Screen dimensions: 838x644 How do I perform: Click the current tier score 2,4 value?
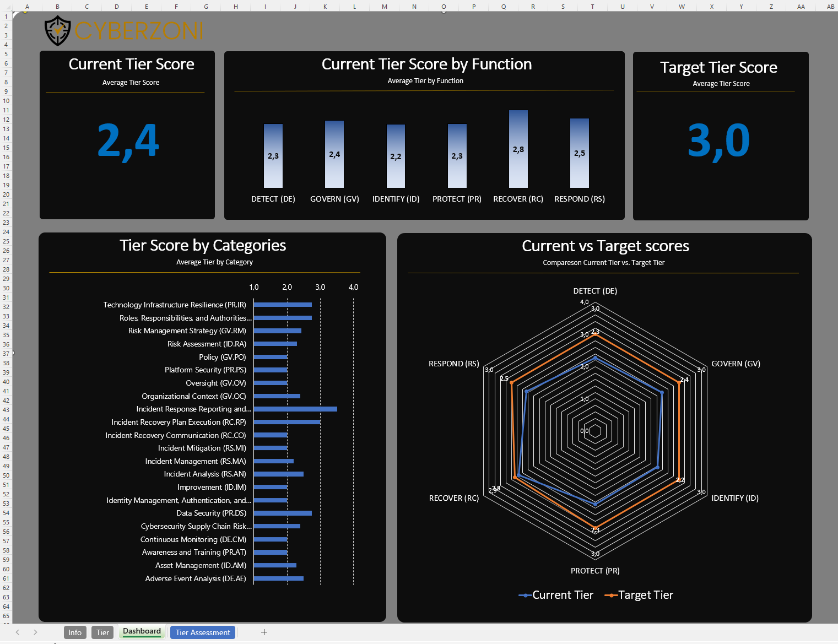click(x=128, y=141)
